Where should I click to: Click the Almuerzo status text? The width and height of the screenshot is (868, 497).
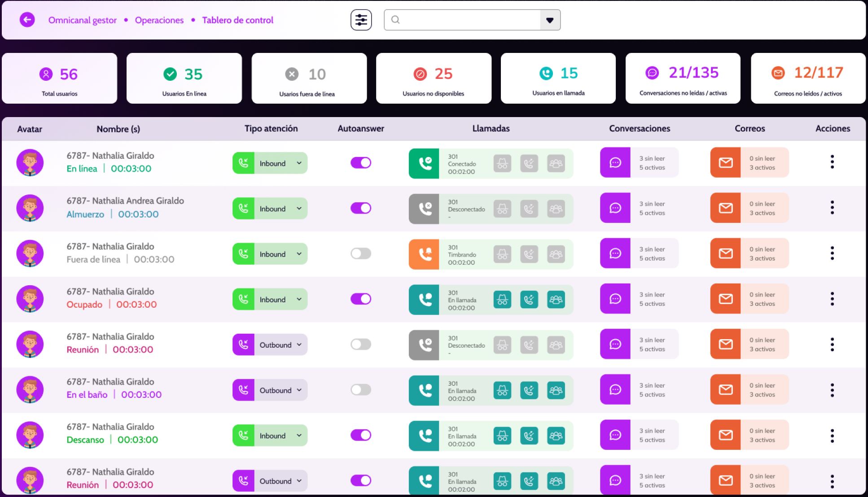tap(85, 214)
